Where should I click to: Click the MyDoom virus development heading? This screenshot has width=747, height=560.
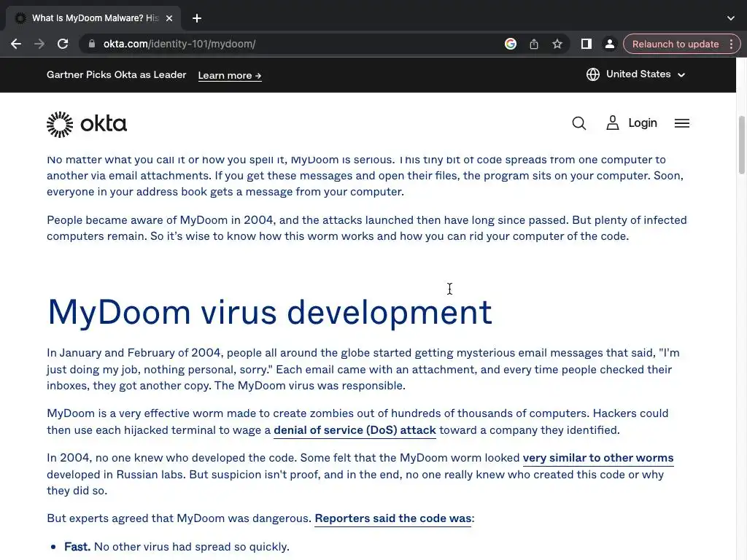[x=270, y=312]
